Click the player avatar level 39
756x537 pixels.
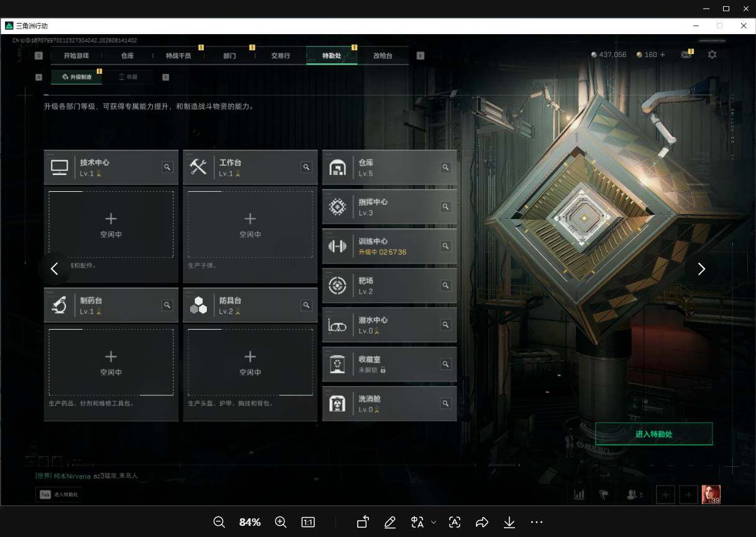tap(711, 495)
